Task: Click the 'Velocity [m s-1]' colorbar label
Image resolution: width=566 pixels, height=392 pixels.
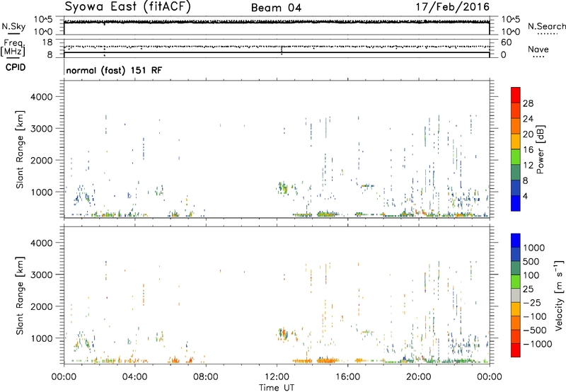Action: (x=559, y=295)
